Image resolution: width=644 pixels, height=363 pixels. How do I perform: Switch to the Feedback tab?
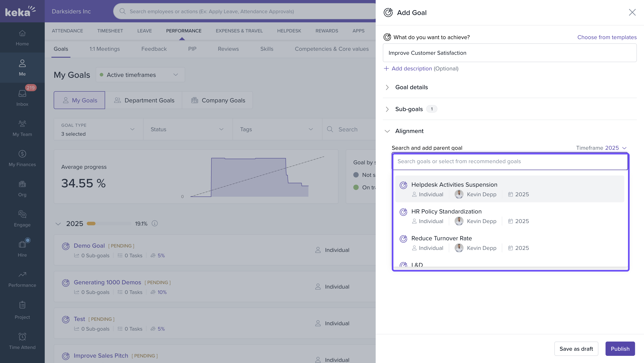(x=154, y=49)
